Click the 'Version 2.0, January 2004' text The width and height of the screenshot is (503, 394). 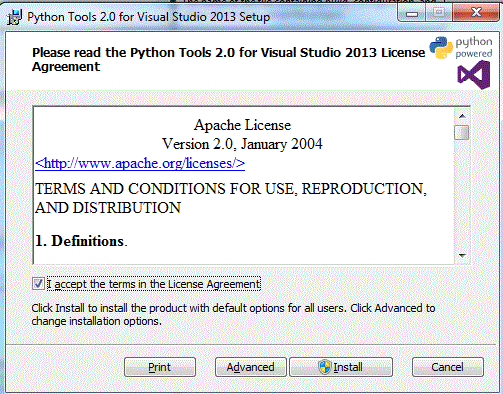[x=242, y=144]
